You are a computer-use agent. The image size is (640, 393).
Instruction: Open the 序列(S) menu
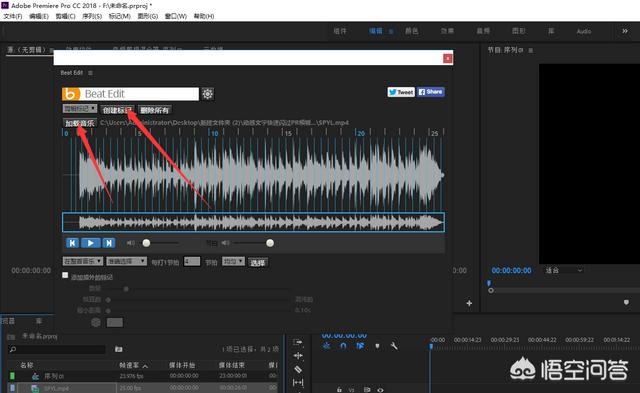coord(92,16)
